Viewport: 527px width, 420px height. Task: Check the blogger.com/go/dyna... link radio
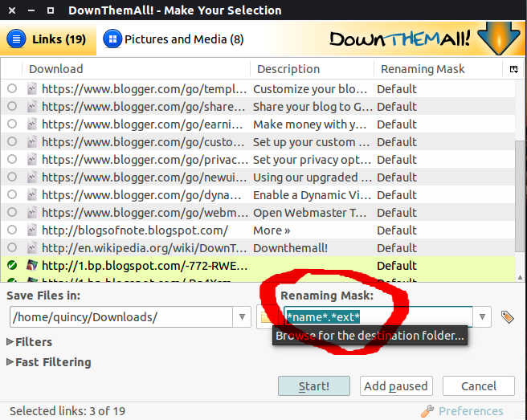12,194
